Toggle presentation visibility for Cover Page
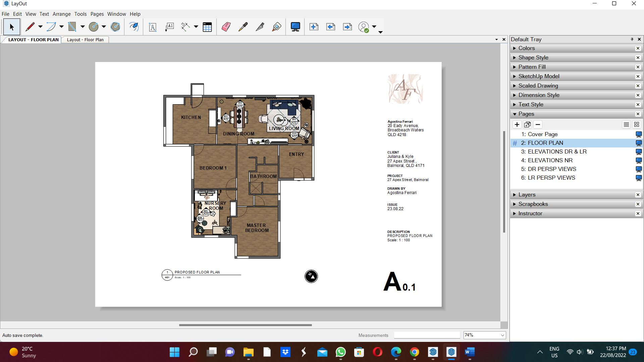644x362 pixels. [639, 134]
